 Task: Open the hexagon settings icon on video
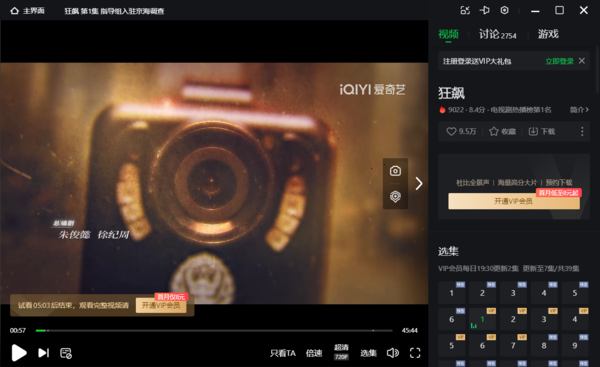[x=395, y=196]
